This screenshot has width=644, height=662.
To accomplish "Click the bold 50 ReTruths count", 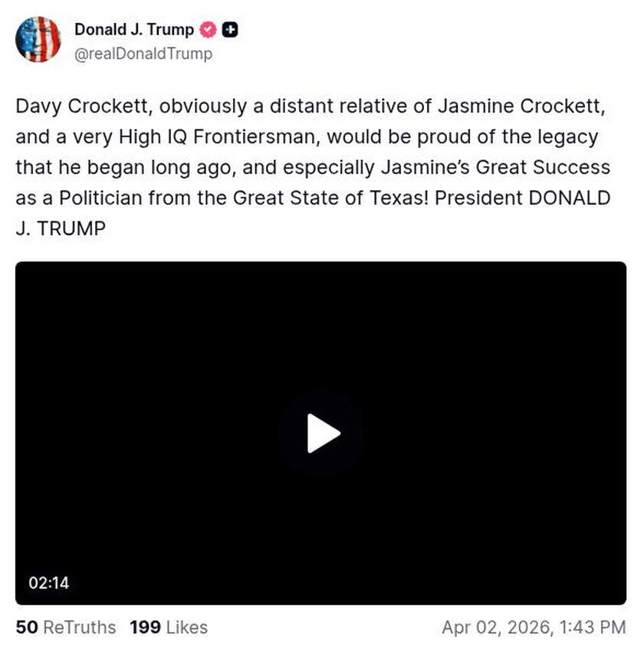I will (27, 628).
